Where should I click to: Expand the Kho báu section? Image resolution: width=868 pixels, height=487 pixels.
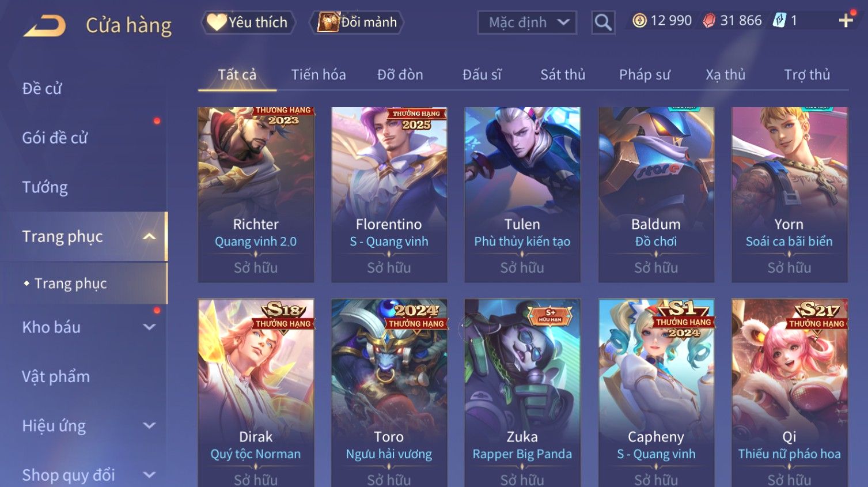149,327
